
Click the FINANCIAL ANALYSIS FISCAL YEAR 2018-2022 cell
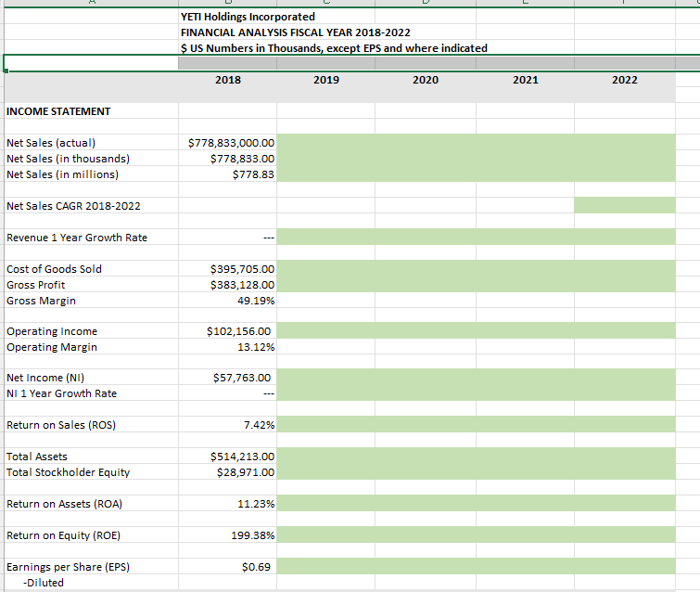pos(295,32)
